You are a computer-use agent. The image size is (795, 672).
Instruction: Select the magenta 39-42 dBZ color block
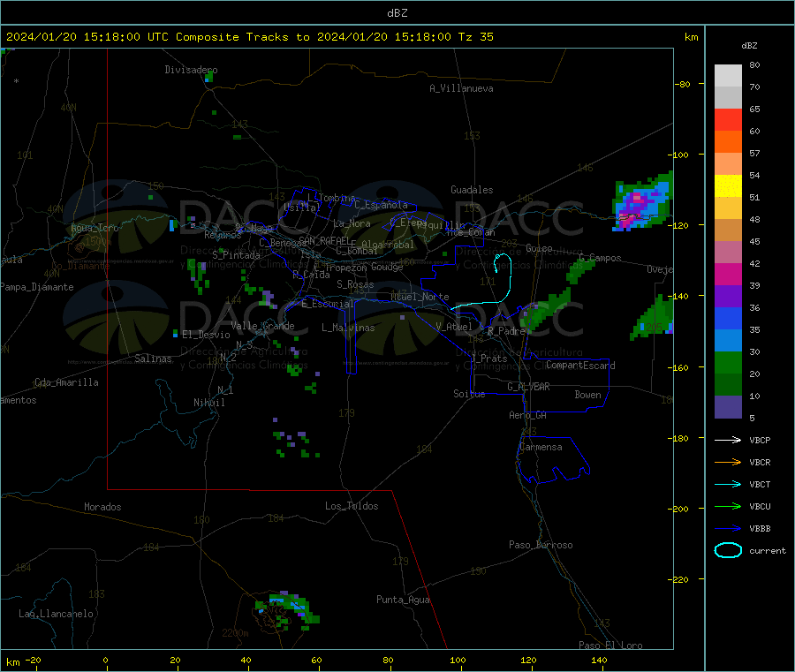tap(728, 274)
